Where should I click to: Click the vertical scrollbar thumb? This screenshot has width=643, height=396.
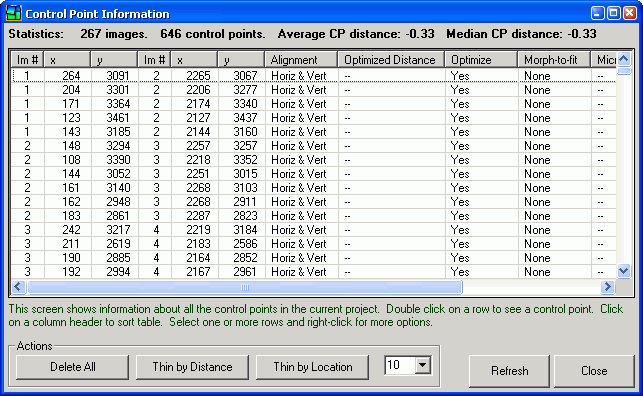[x=624, y=71]
